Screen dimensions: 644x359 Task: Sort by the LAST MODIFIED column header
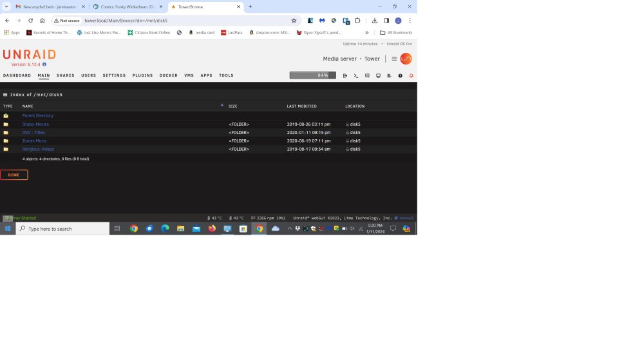(302, 106)
